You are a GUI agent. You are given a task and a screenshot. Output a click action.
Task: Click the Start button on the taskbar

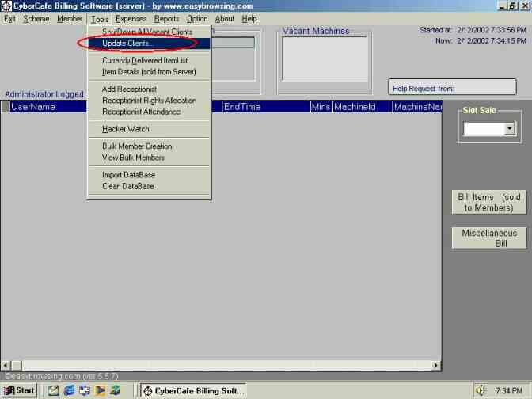coord(19,390)
